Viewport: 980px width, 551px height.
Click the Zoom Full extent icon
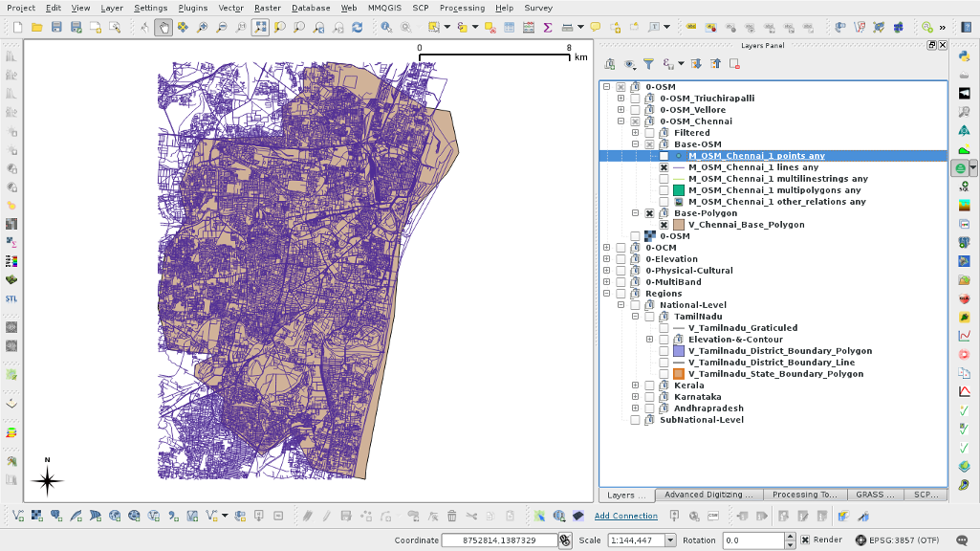(x=260, y=28)
